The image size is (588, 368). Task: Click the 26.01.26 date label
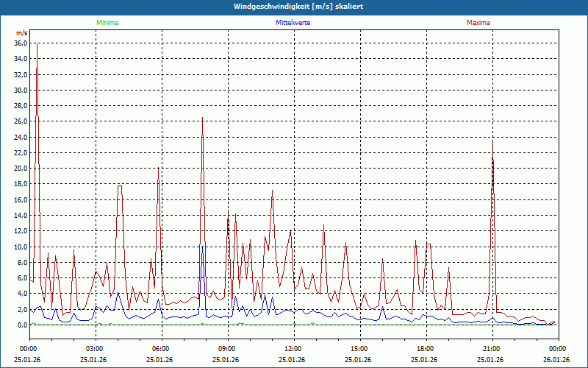click(x=556, y=360)
